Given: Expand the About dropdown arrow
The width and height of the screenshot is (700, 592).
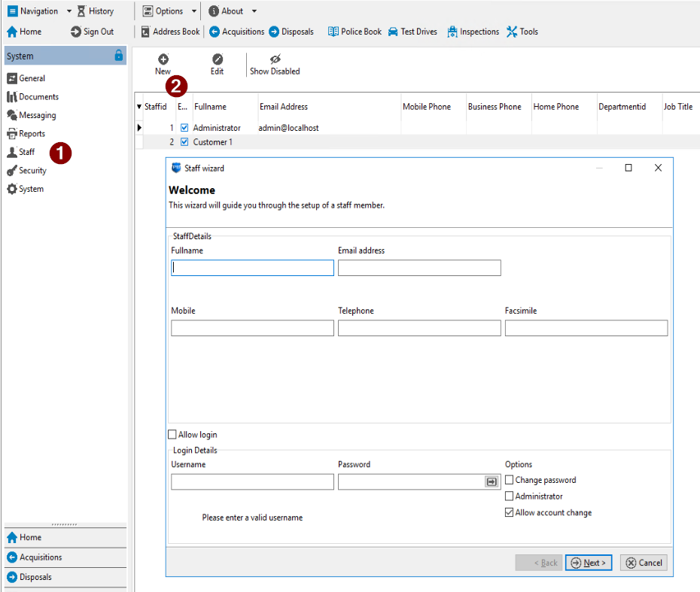Looking at the screenshot, I should click(254, 11).
